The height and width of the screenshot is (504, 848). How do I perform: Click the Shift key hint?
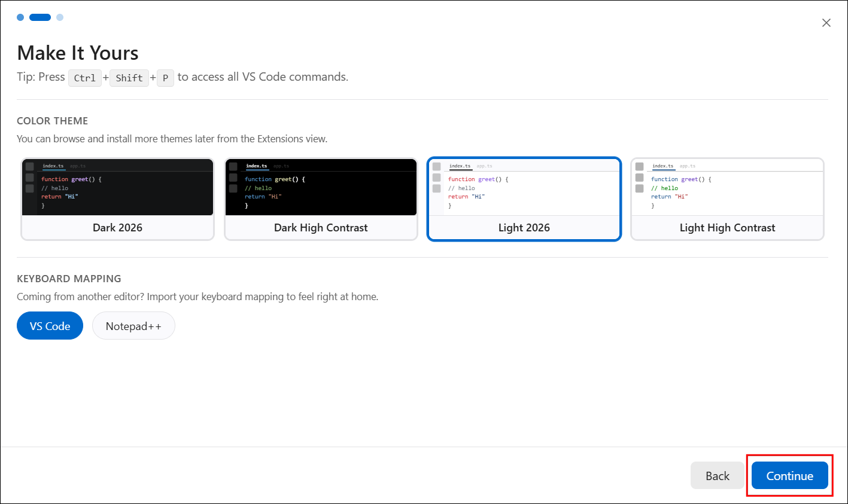(129, 78)
